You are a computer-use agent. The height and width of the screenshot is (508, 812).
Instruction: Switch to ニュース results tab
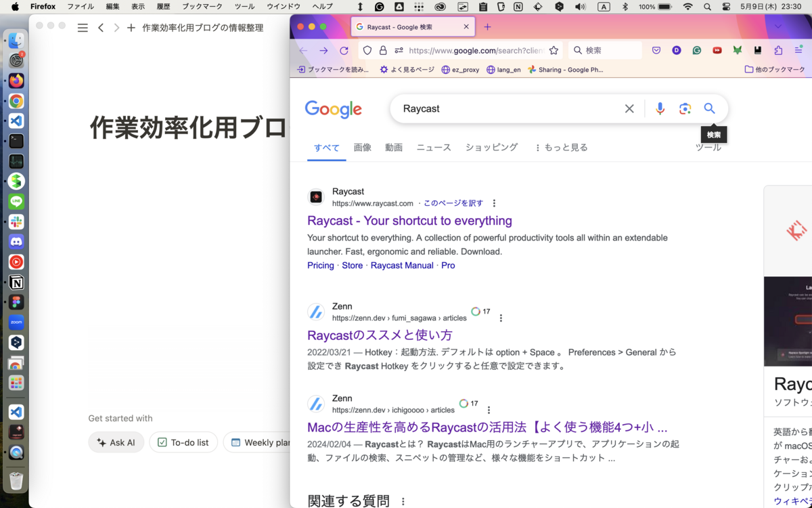434,147
